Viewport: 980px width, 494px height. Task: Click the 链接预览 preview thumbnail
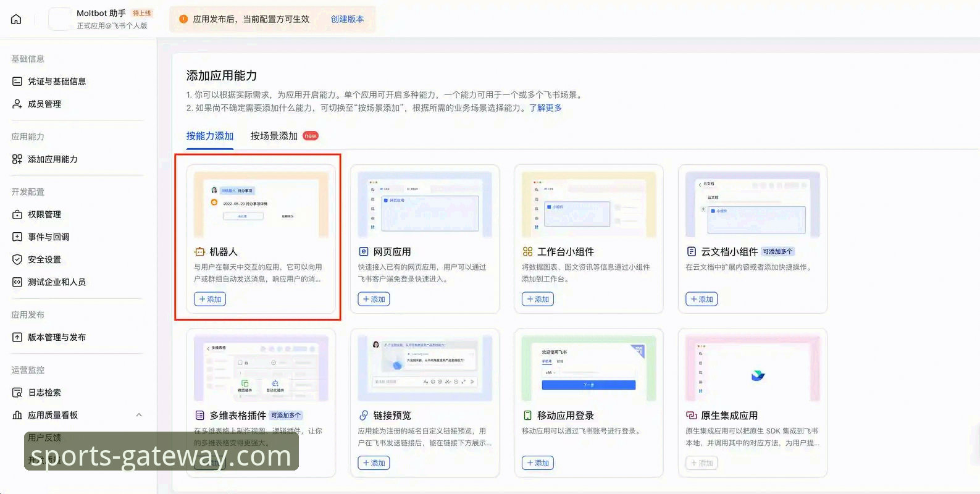425,369
